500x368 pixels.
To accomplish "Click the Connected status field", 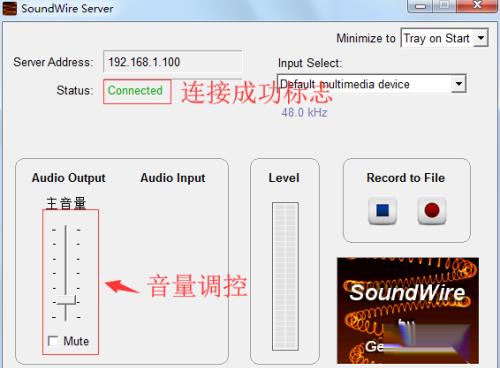I will pos(137,91).
